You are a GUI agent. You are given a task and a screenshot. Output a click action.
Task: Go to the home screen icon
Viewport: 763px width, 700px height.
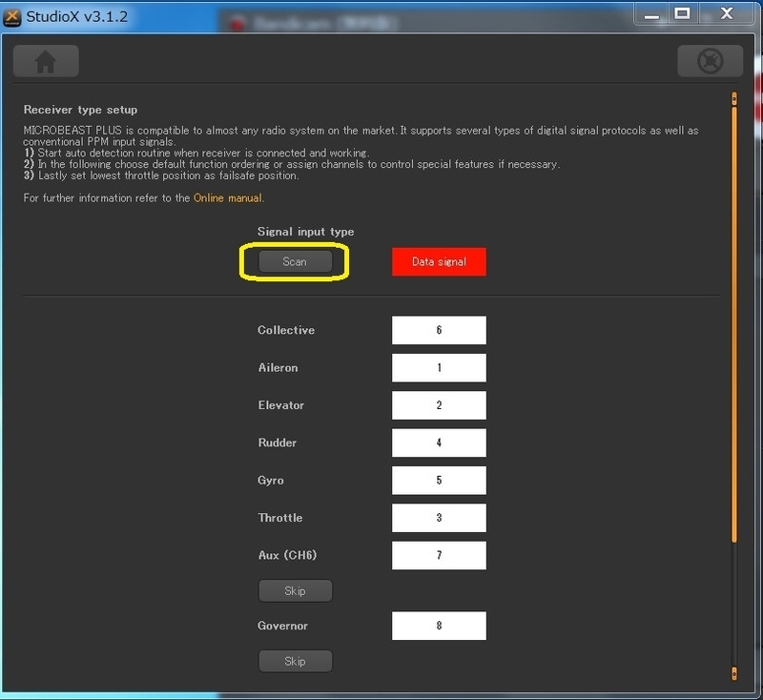click(x=46, y=61)
